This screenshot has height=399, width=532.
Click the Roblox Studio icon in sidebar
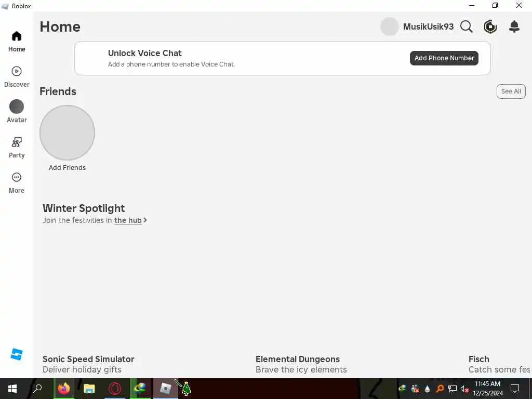point(16,354)
